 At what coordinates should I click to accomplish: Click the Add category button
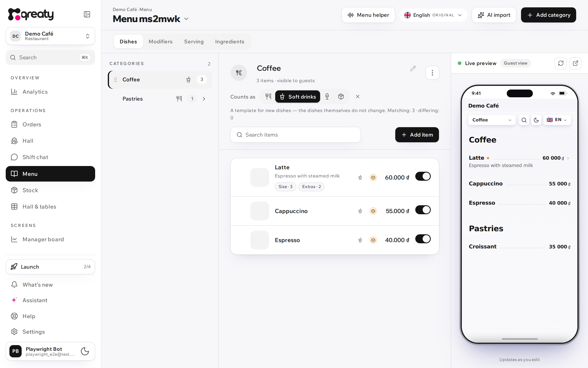[x=548, y=15]
